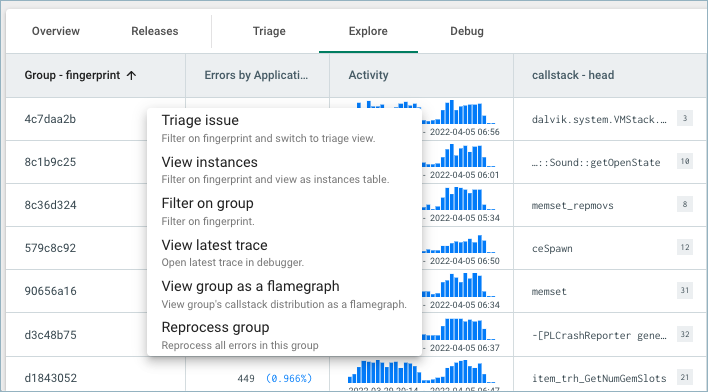The width and height of the screenshot is (708, 392).
Task: Click the badge 31 beside memset
Action: 685,290
